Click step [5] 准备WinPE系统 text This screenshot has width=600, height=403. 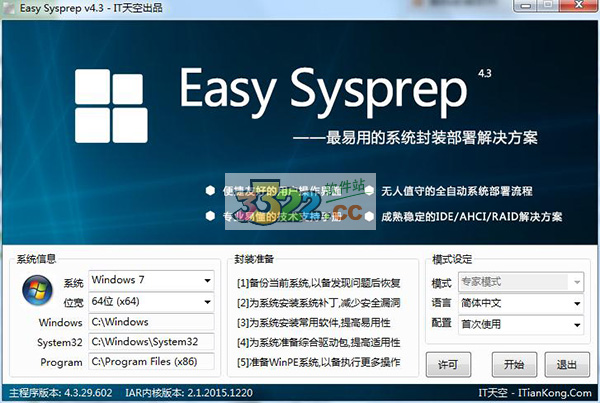click(x=318, y=362)
